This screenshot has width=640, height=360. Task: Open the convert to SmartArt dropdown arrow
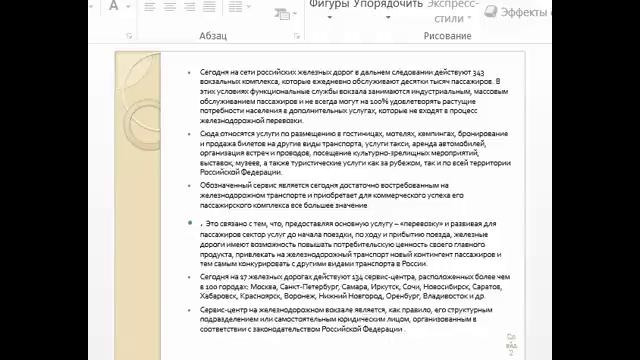(x=295, y=14)
